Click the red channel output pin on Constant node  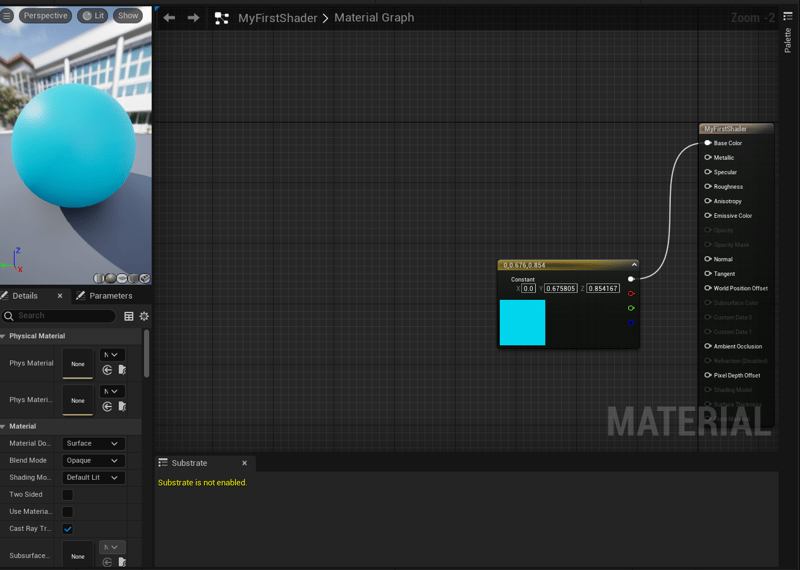[x=631, y=294]
